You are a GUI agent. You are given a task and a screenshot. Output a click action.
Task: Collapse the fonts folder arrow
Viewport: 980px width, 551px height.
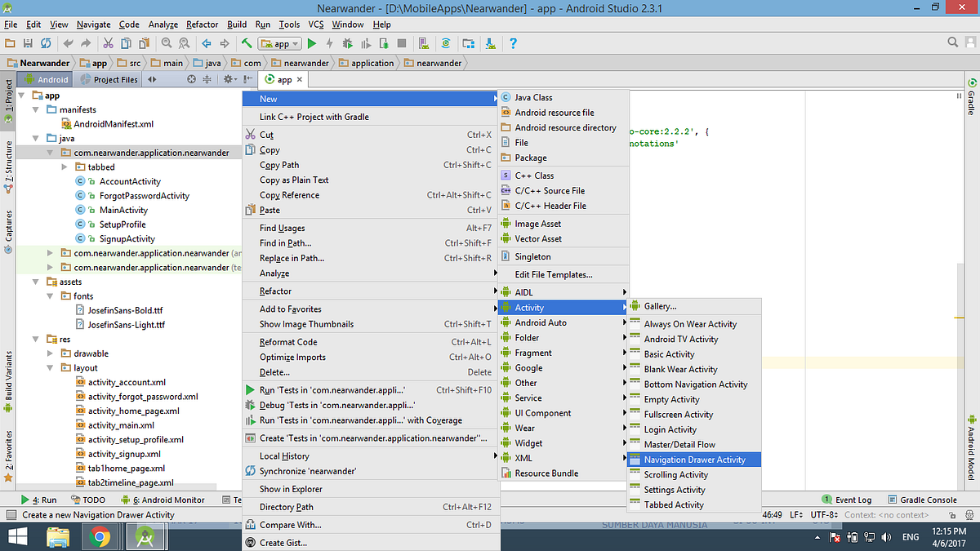[51, 295]
